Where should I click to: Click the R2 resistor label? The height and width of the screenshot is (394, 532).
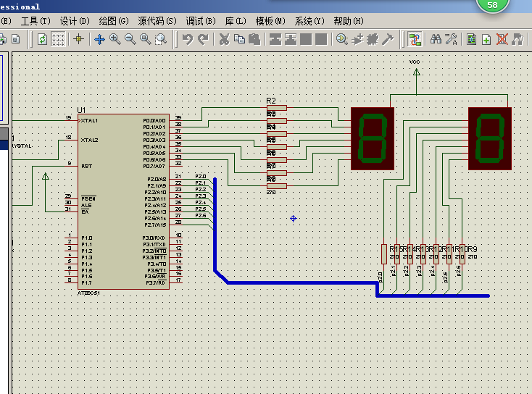coord(271,101)
